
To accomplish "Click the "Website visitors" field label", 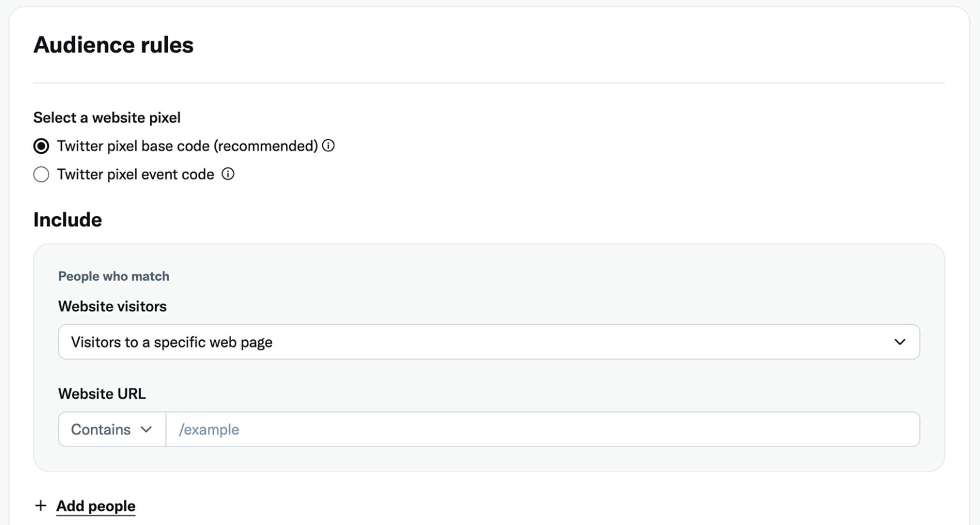I will [112, 306].
